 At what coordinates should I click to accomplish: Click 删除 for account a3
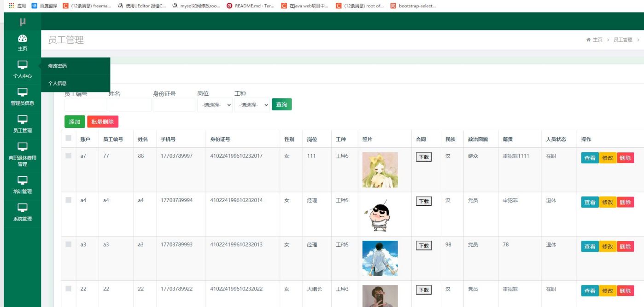(625, 246)
